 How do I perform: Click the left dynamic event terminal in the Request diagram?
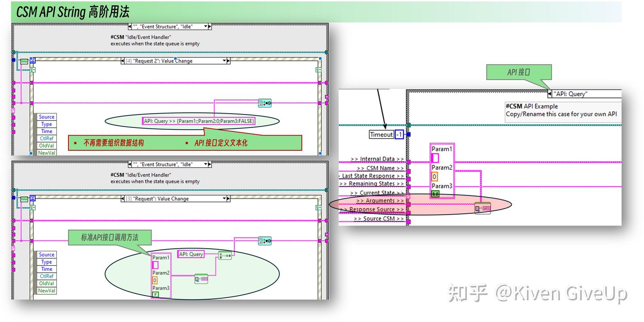[33, 207]
